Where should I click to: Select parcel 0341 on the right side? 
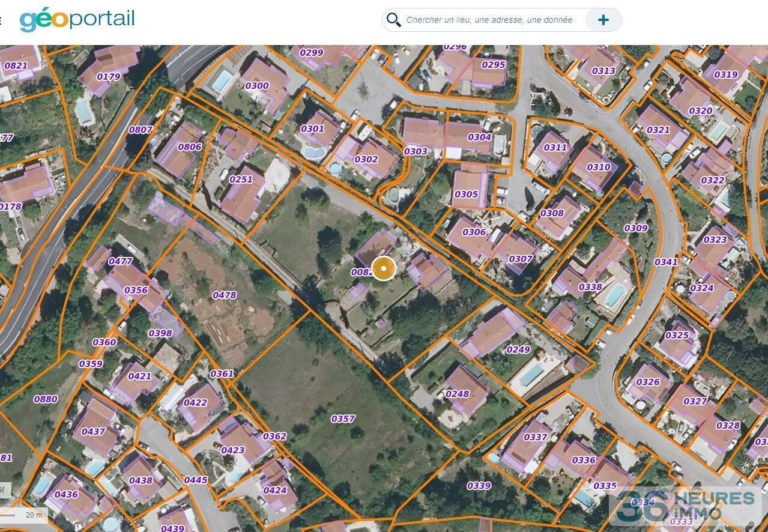(x=665, y=262)
